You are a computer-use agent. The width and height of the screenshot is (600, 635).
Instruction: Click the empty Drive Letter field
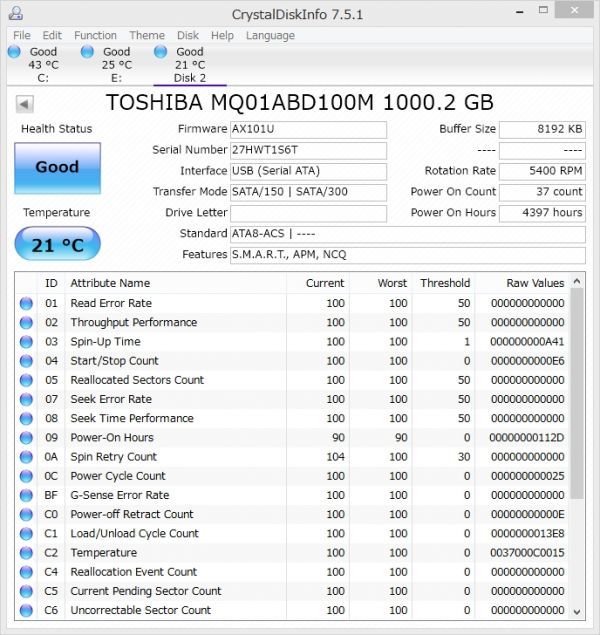309,213
